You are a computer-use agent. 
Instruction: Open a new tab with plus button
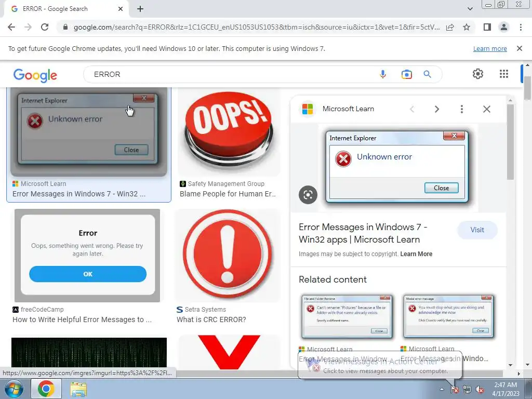[140, 9]
